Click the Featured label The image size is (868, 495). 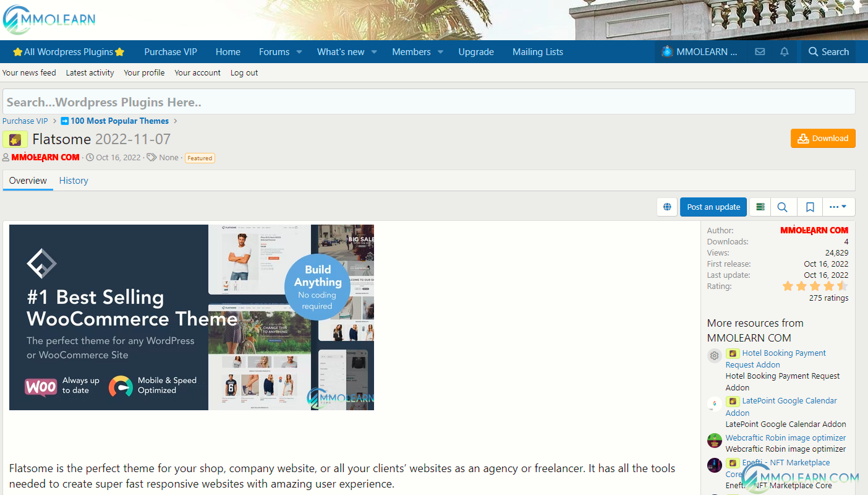tap(200, 158)
